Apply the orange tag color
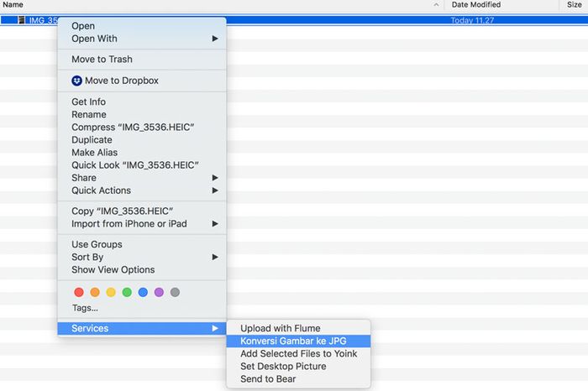This screenshot has height=391, width=588. point(95,292)
